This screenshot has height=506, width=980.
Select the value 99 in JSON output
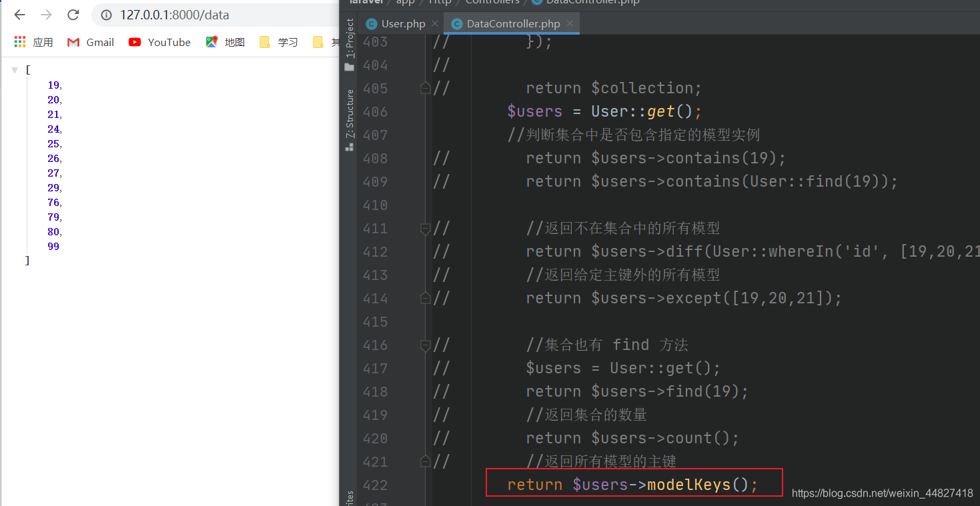click(53, 247)
